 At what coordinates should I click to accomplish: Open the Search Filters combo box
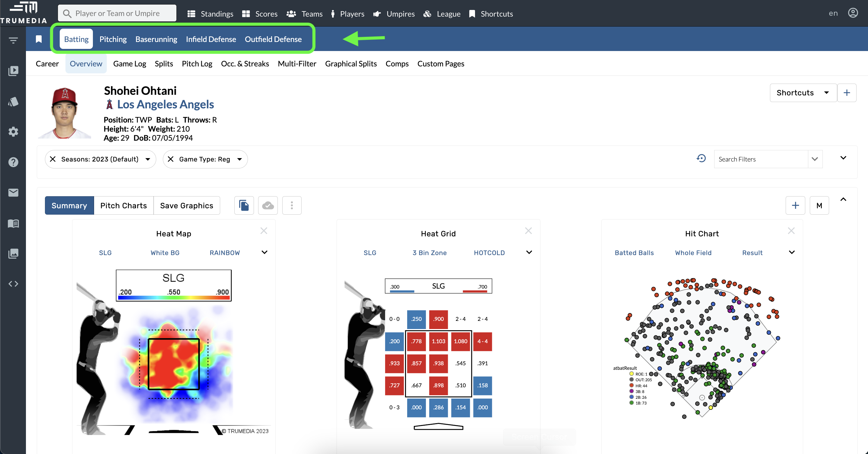click(x=761, y=159)
